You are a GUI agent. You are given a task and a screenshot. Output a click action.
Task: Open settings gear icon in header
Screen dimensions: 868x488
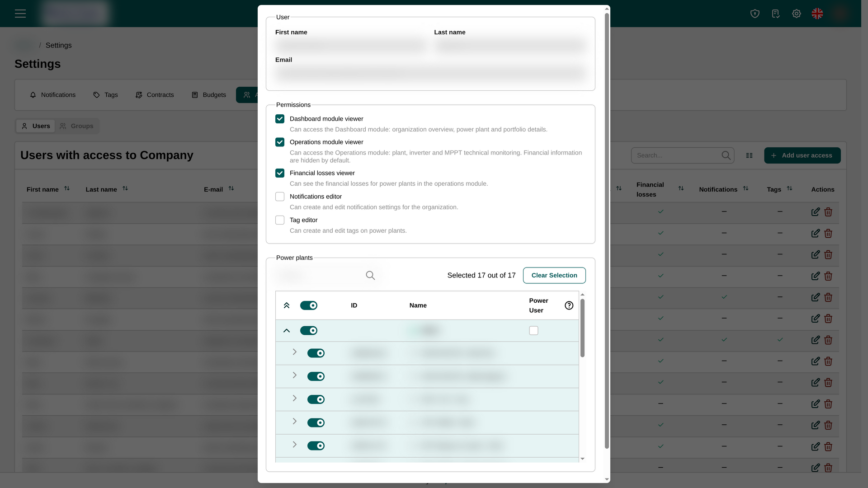tap(797, 14)
